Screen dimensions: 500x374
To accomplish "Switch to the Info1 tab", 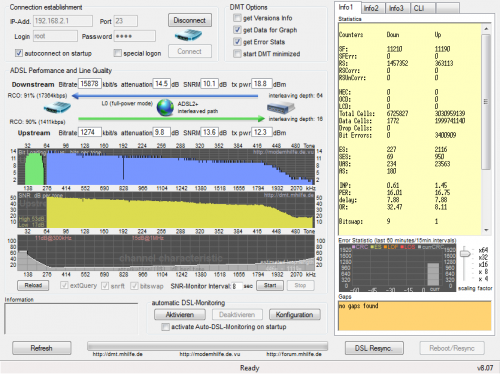I will pos(348,7).
